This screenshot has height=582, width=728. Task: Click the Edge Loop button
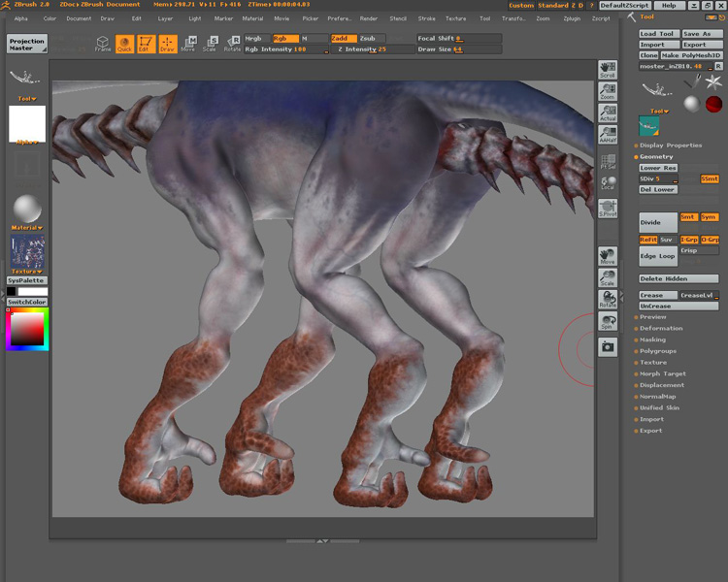pos(658,256)
